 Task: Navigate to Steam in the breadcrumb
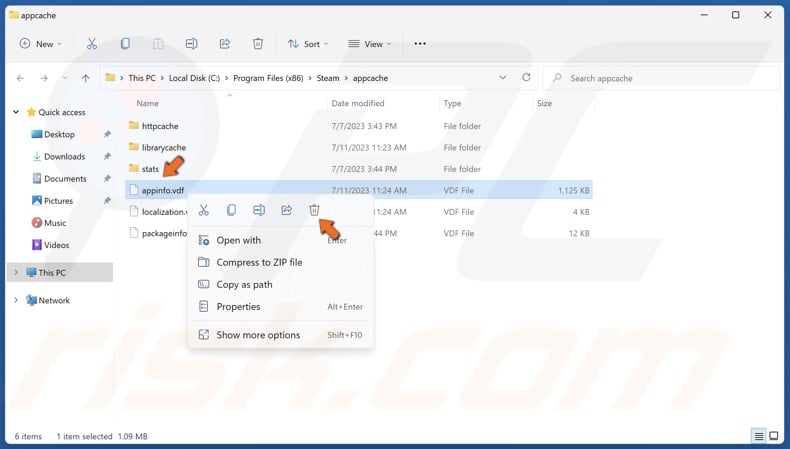point(328,78)
